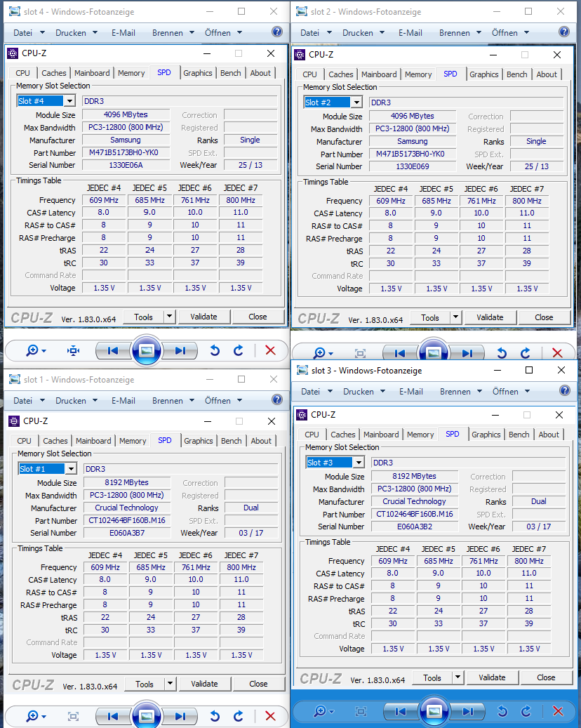Go to next image in slot 4 window
Image resolution: width=581 pixels, height=728 pixels.
[180, 350]
